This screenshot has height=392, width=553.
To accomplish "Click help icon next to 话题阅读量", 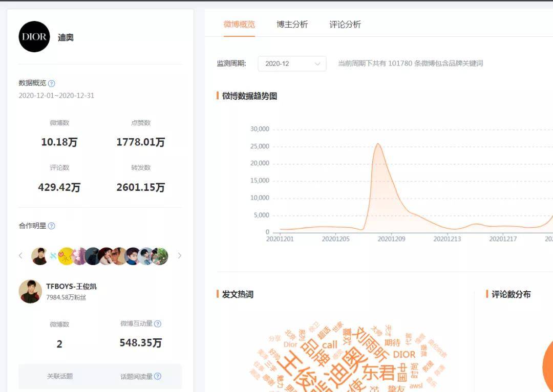I will [x=158, y=376].
